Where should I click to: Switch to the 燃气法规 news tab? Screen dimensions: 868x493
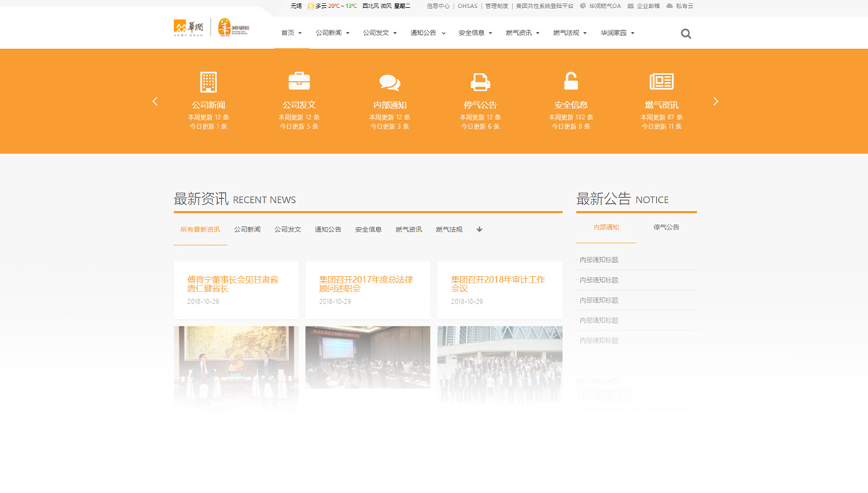pyautogui.click(x=448, y=230)
